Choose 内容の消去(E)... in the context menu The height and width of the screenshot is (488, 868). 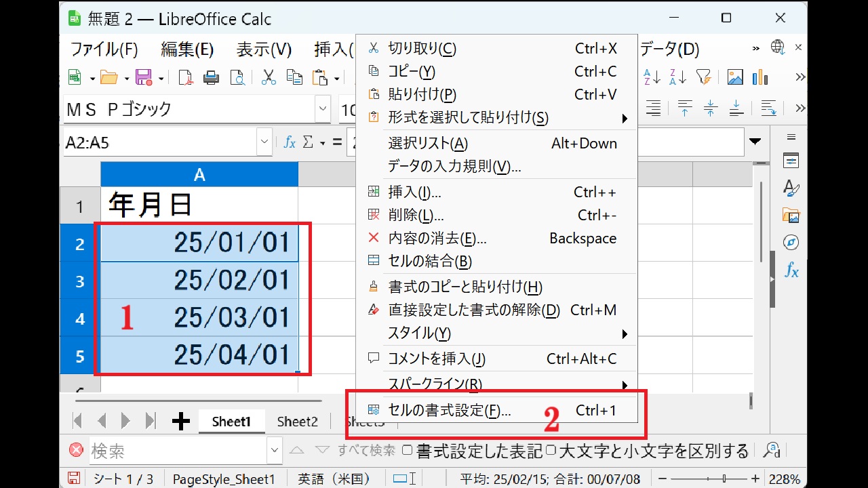pyautogui.click(x=496, y=238)
